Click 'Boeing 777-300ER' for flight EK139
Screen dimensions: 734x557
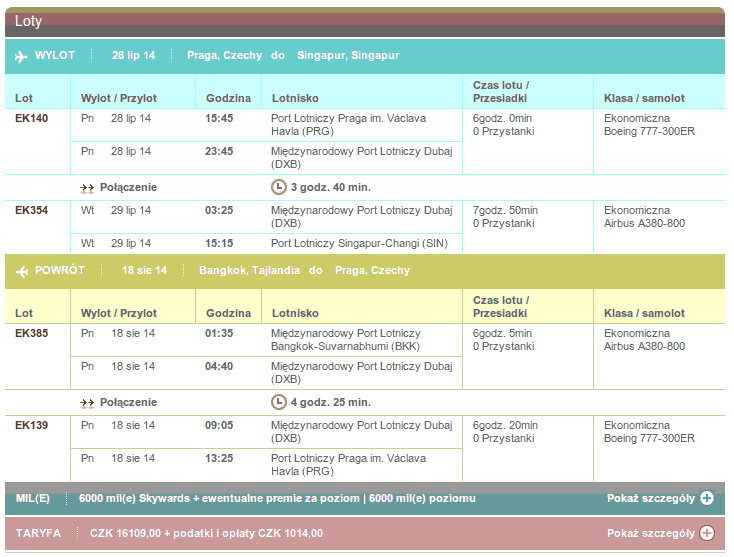(x=649, y=438)
